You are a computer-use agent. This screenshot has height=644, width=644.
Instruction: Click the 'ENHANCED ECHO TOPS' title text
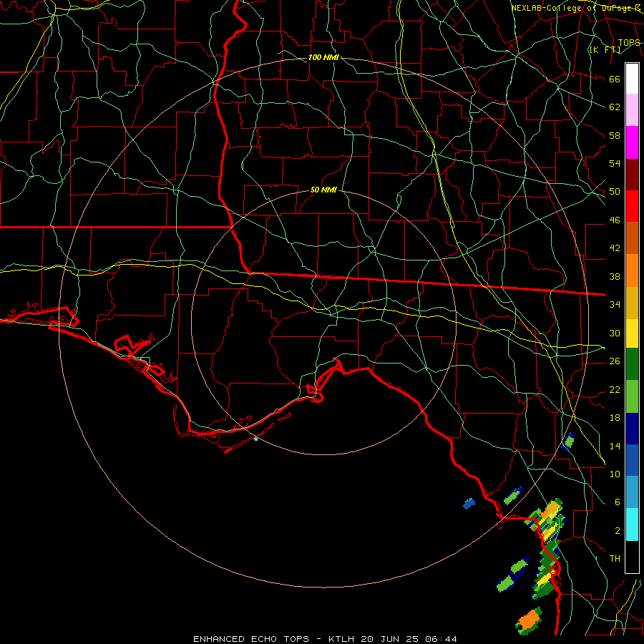[x=251, y=639]
